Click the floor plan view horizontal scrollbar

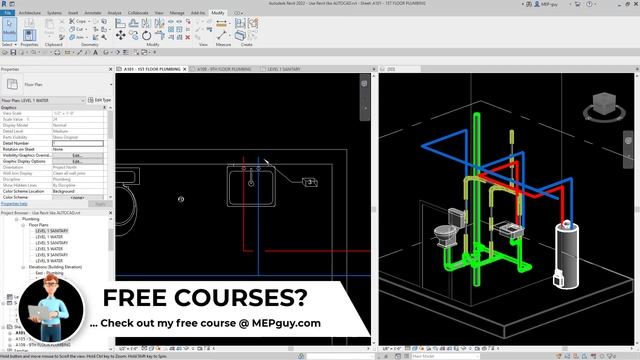click(291, 349)
